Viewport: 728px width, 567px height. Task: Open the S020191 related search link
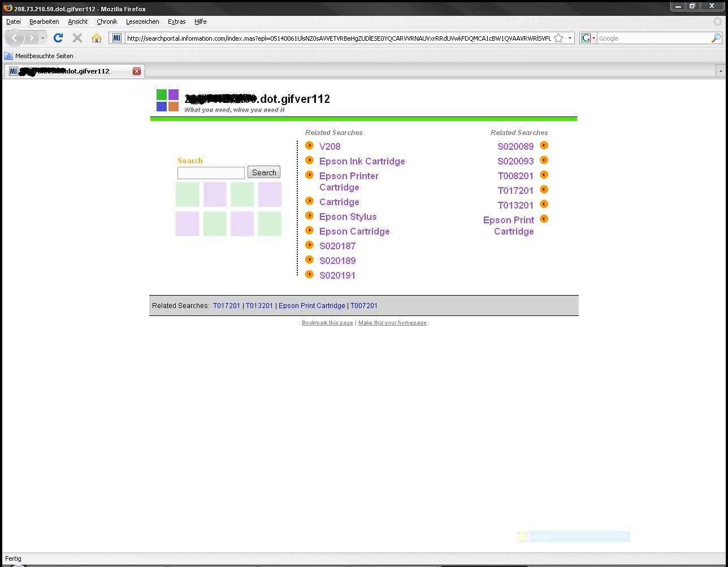pyautogui.click(x=337, y=275)
